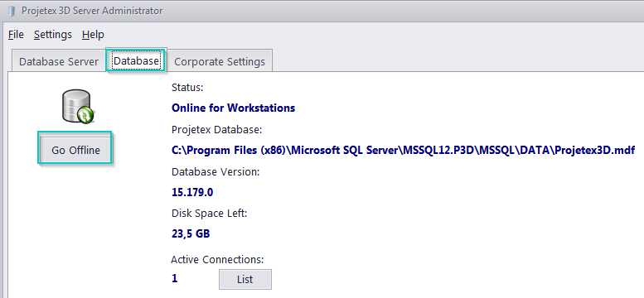
Task: Click the Projetex Database: label
Action: tap(217, 130)
